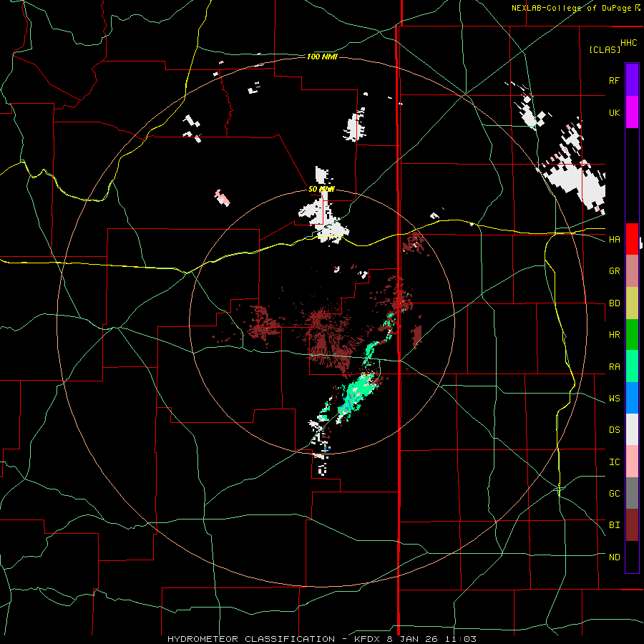644x644 pixels.
Task: Click the Hydrometeor Classification KFDX title caption
Action: click(322, 639)
